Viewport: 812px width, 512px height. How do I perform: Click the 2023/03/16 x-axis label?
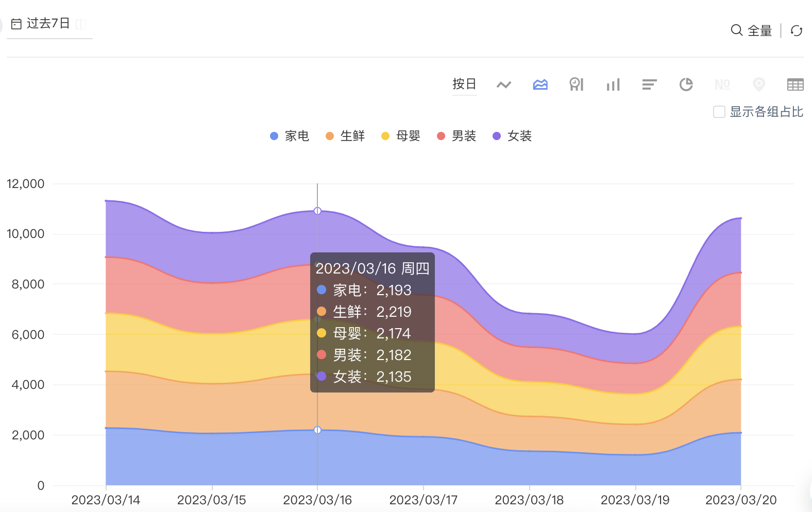click(317, 500)
